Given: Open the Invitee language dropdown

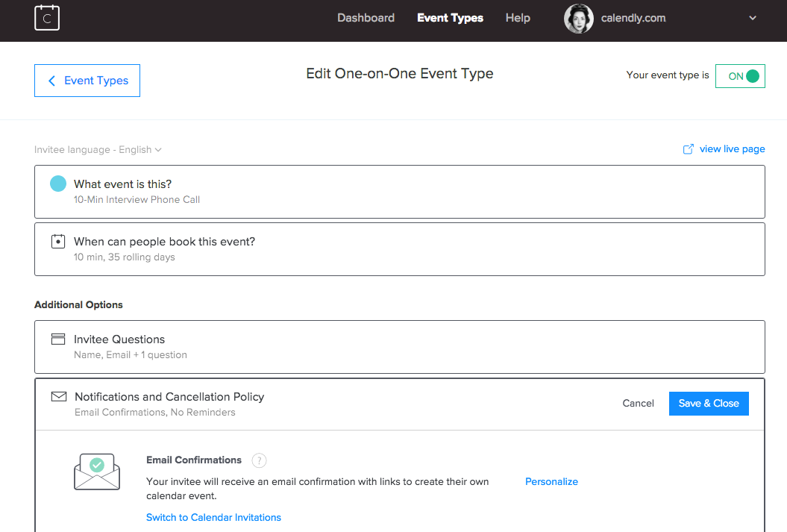Looking at the screenshot, I should pyautogui.click(x=98, y=149).
